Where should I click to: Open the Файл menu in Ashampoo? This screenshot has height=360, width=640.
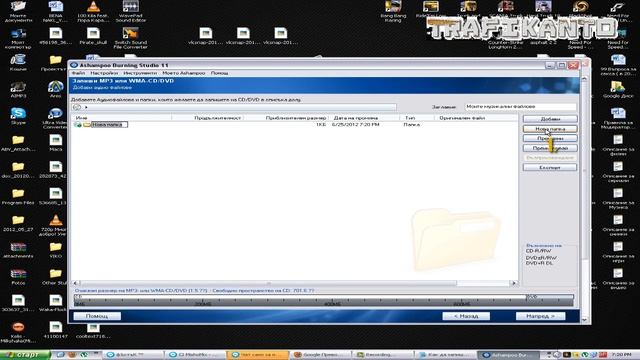pyautogui.click(x=78, y=73)
